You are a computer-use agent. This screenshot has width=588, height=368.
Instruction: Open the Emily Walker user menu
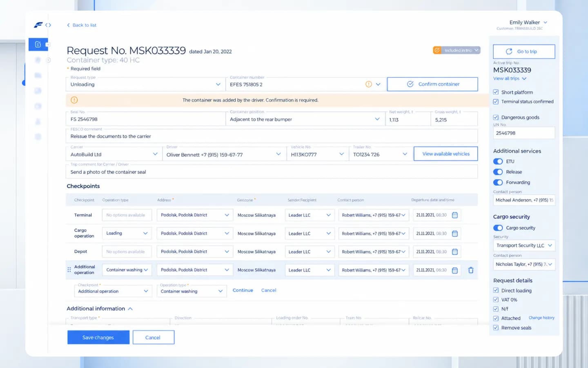[528, 22]
